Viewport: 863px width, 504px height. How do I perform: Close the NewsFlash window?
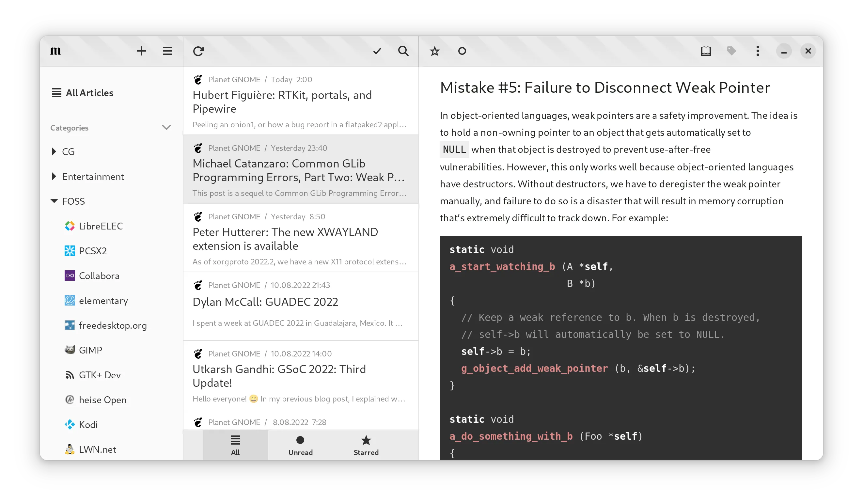click(x=808, y=51)
